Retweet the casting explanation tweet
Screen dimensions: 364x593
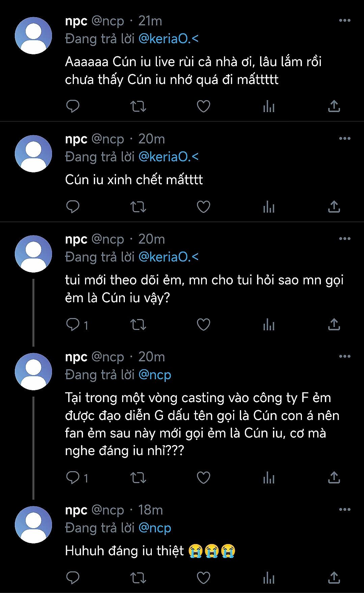pos(138,478)
